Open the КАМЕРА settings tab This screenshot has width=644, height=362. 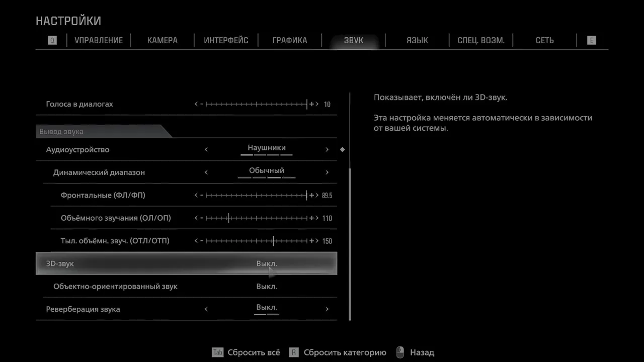tap(162, 40)
